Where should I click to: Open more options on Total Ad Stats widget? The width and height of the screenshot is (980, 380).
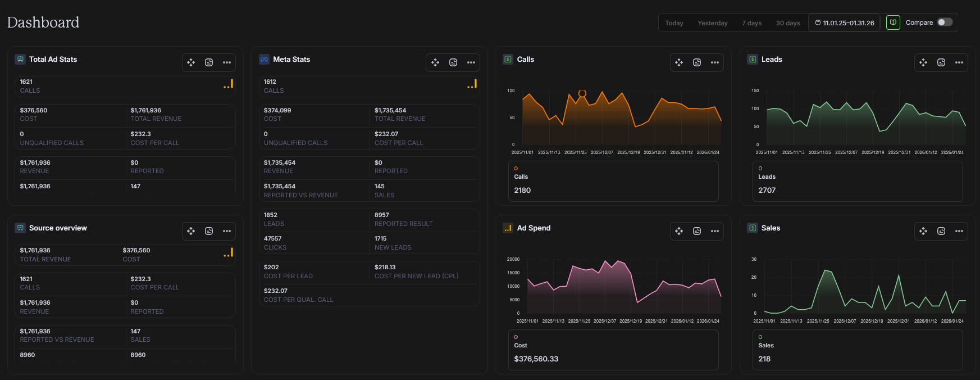click(x=227, y=62)
